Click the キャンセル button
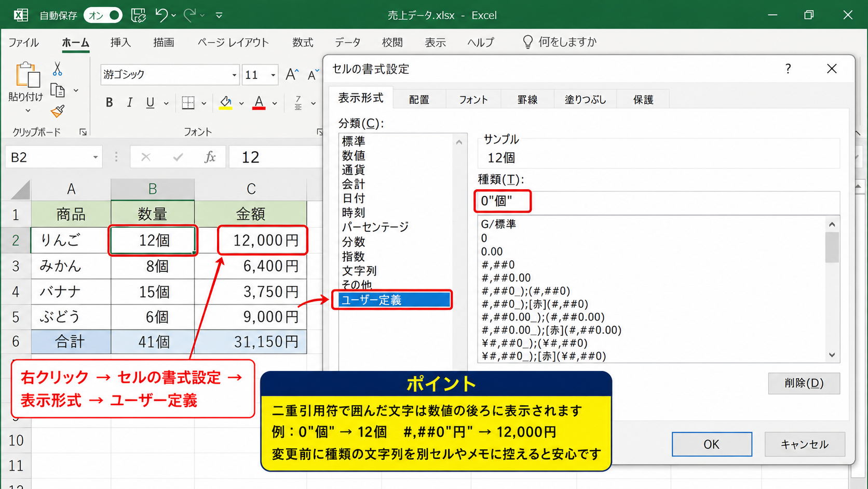868x489 pixels. point(805,444)
